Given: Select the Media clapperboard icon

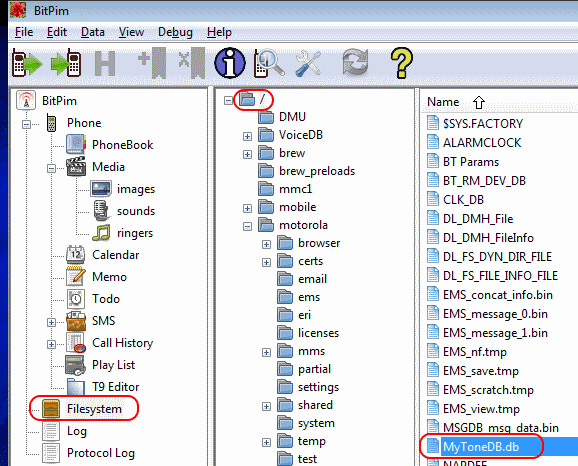Looking at the screenshot, I should tap(76, 167).
